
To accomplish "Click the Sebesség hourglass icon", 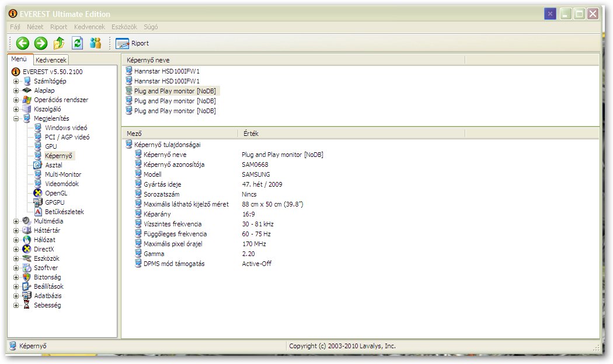I will (27, 306).
